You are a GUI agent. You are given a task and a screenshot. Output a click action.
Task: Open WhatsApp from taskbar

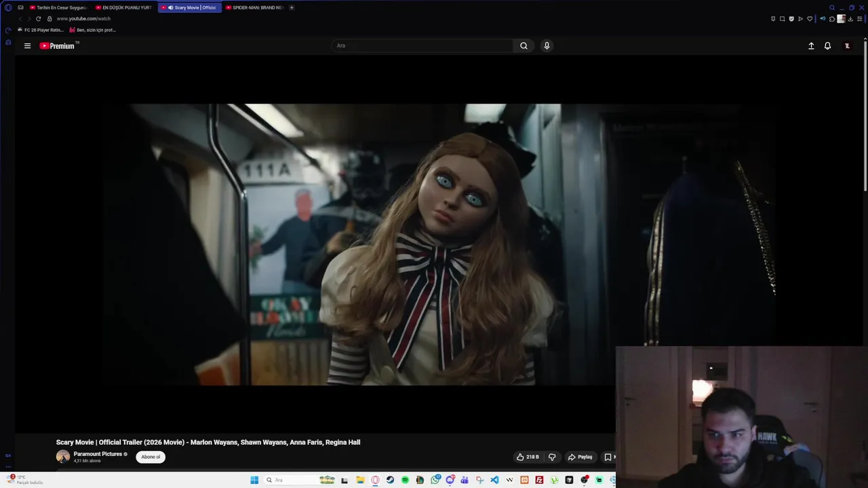pos(435,480)
